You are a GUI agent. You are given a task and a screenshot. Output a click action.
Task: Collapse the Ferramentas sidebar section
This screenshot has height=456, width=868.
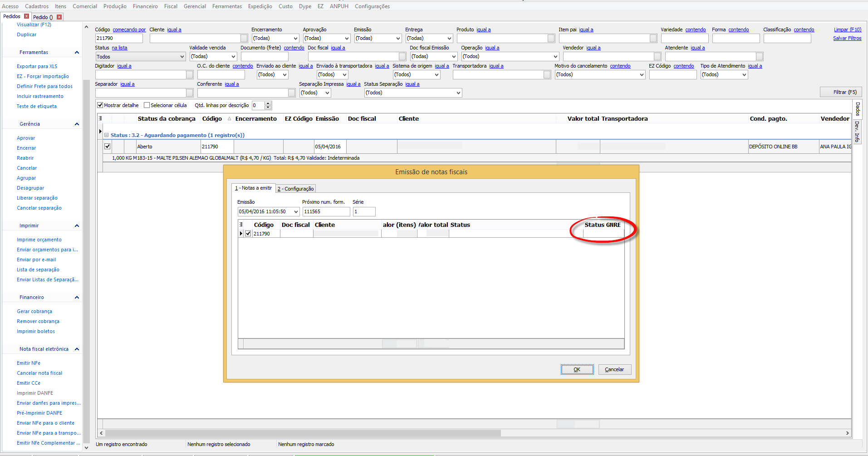click(77, 53)
